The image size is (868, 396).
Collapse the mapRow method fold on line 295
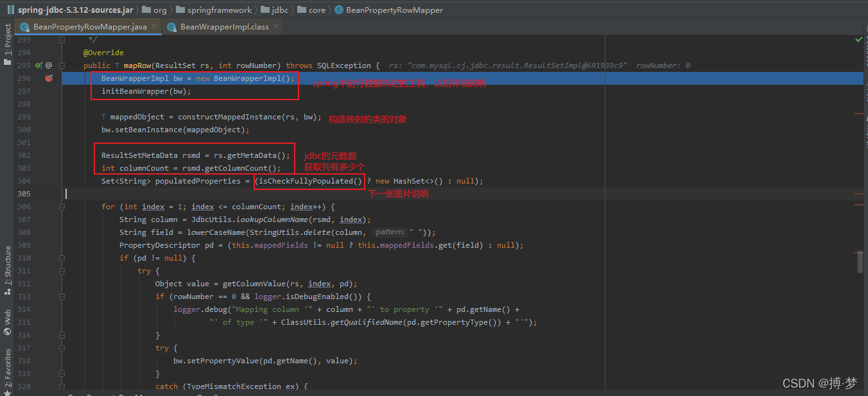(62, 65)
